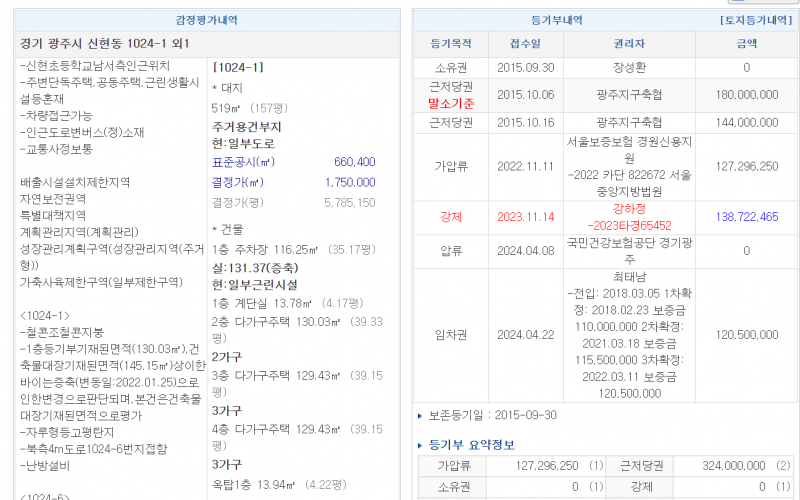The height and width of the screenshot is (500, 800).
Task: Click the red 2023.11.14 date
Action: click(525, 217)
